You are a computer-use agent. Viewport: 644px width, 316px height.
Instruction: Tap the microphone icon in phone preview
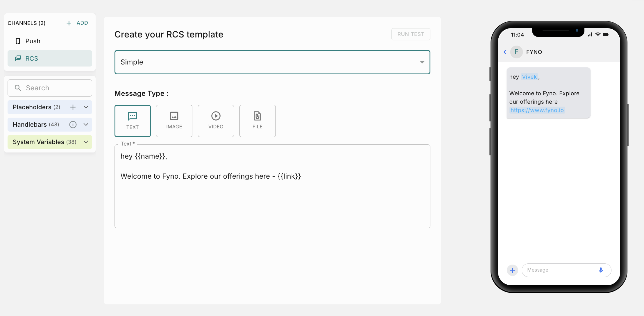601,270
